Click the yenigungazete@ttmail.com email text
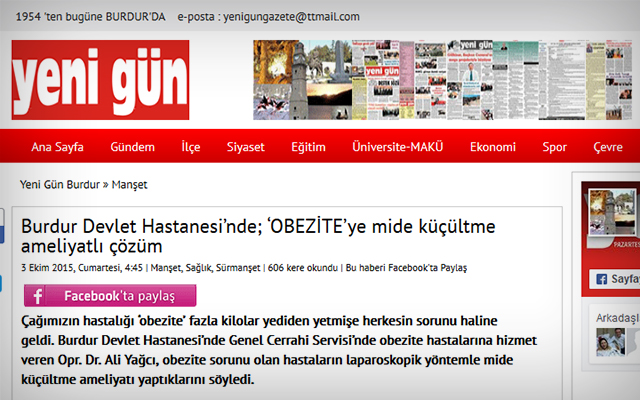Viewport: 640px width, 400px height. [x=291, y=17]
